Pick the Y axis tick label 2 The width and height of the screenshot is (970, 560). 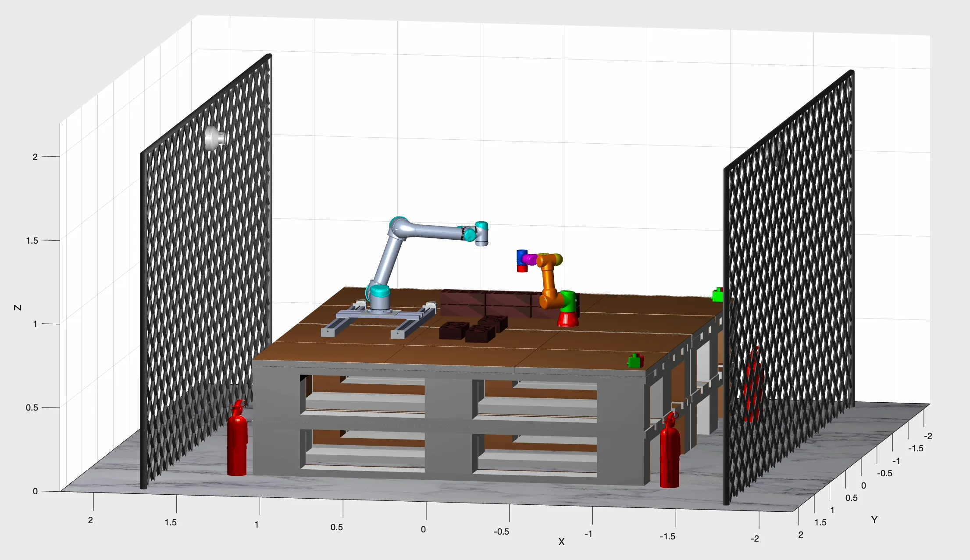[801, 535]
